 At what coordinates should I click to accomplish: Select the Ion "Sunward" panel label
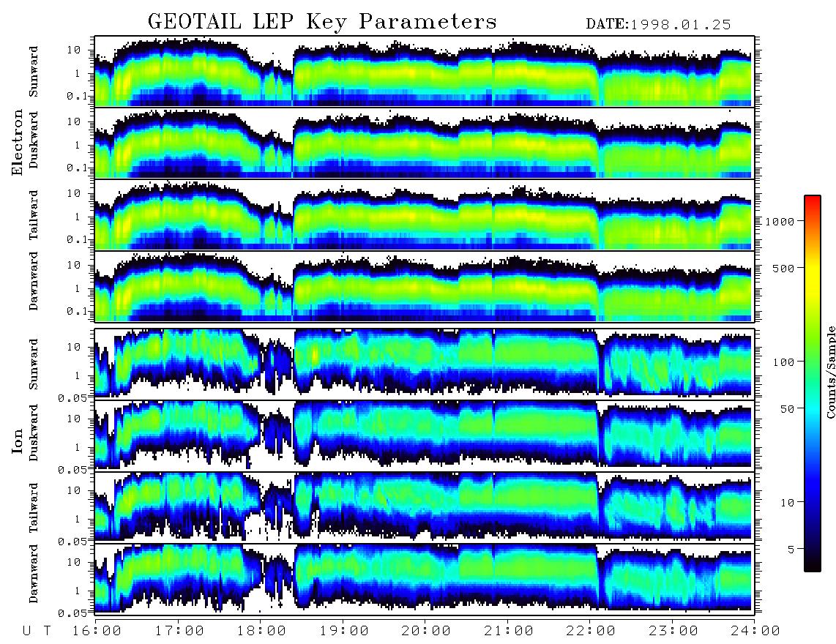tap(34, 364)
